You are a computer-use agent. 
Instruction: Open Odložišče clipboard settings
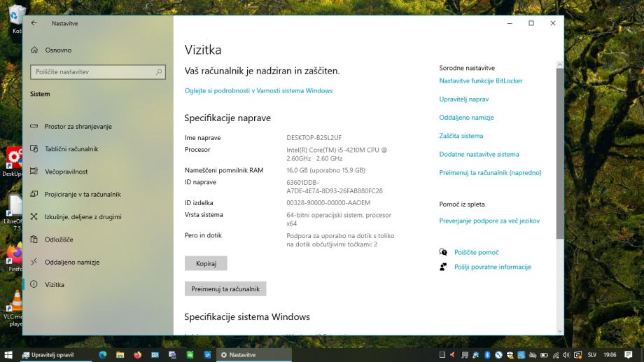tap(52, 239)
